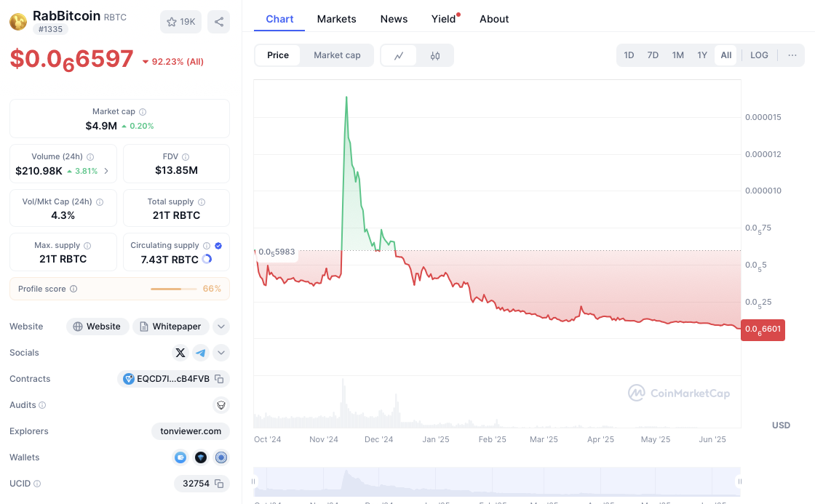Show Profile score info icon

(x=73, y=289)
